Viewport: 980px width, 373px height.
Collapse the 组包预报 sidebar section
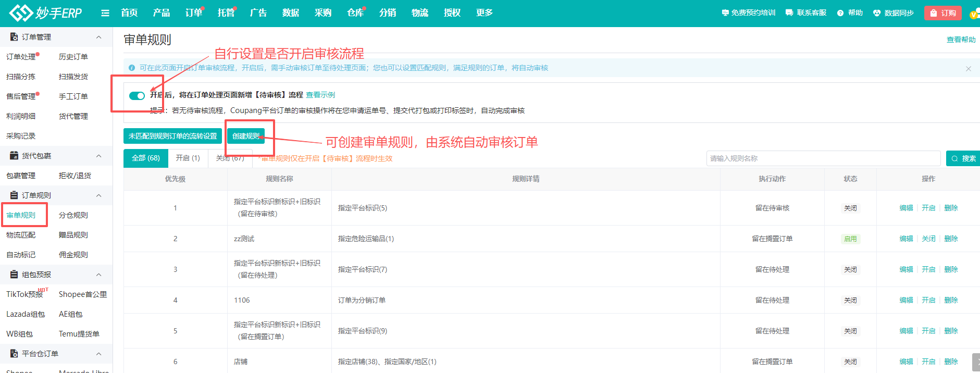coord(98,275)
